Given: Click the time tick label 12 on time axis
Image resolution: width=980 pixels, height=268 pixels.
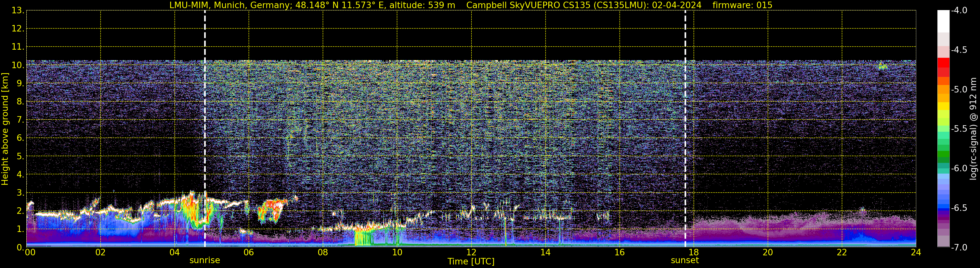Looking at the screenshot, I should (471, 252).
